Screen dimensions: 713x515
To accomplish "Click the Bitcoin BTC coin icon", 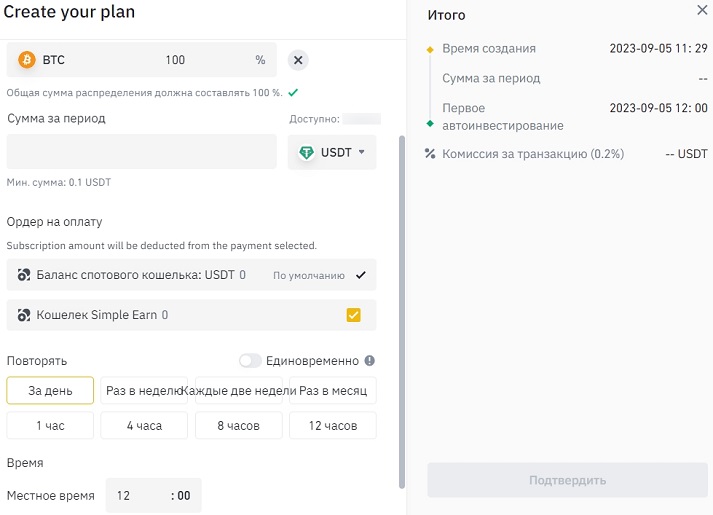I will click(27, 60).
